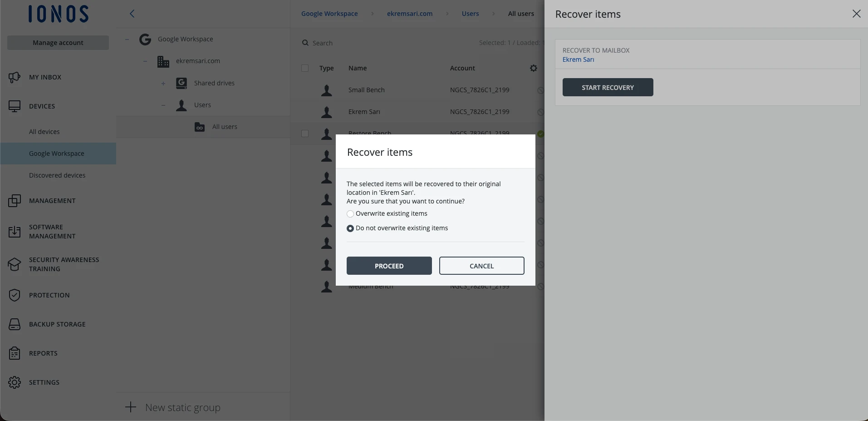Open the Protection shield icon
The image size is (868, 421).
[x=15, y=295]
